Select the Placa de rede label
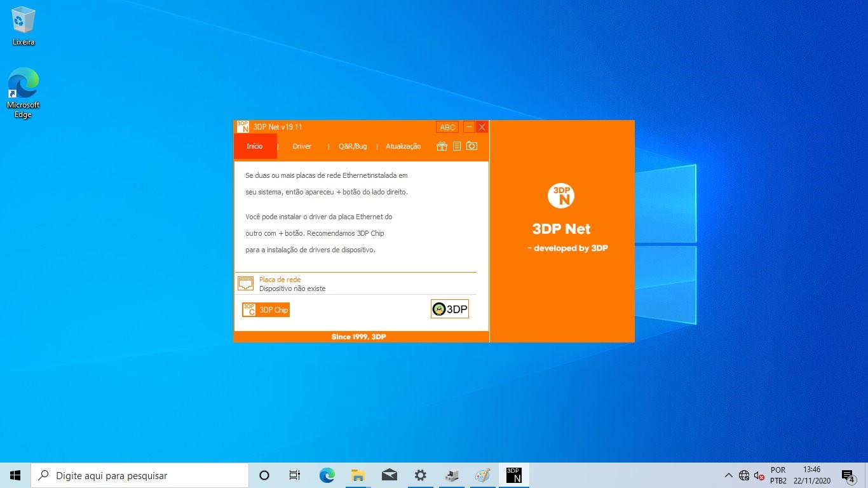The image size is (868, 488). pyautogui.click(x=280, y=280)
